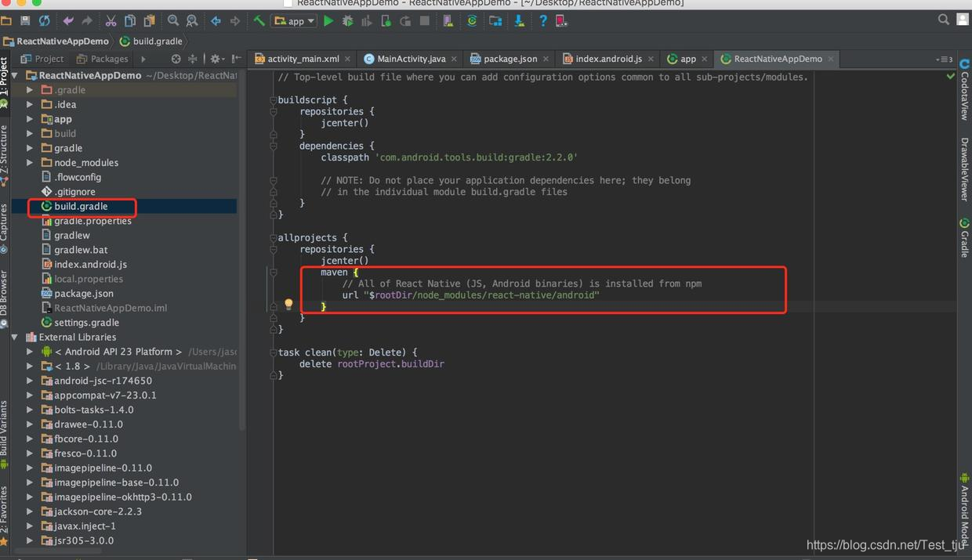Click the Project Structure icon
Screen dimensions: 972x560
pyautogui.click(x=495, y=20)
